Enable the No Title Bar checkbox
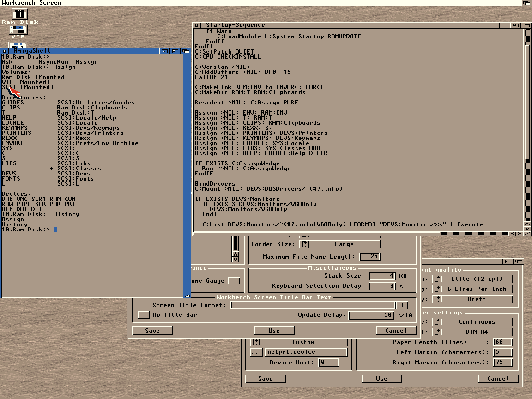This screenshot has width=532, height=399. coord(144,315)
